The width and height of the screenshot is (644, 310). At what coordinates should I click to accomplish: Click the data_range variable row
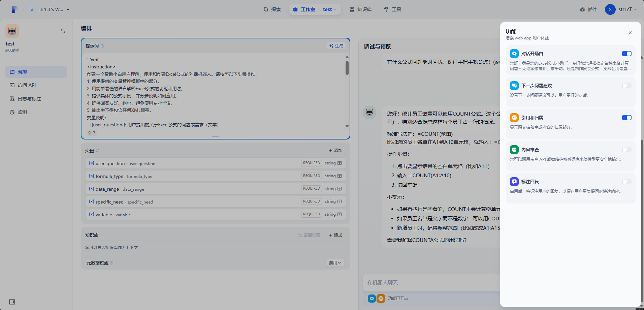(x=216, y=189)
